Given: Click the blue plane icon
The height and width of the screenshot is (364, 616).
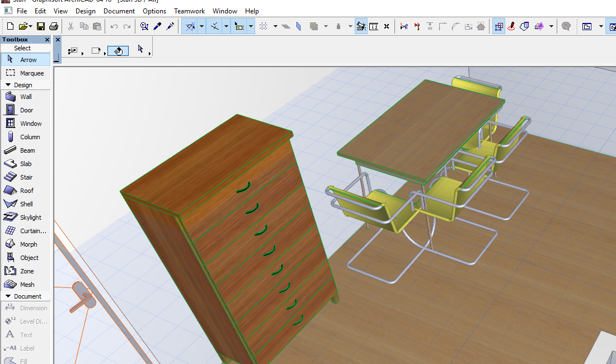Looking at the screenshot, I should point(299,26).
